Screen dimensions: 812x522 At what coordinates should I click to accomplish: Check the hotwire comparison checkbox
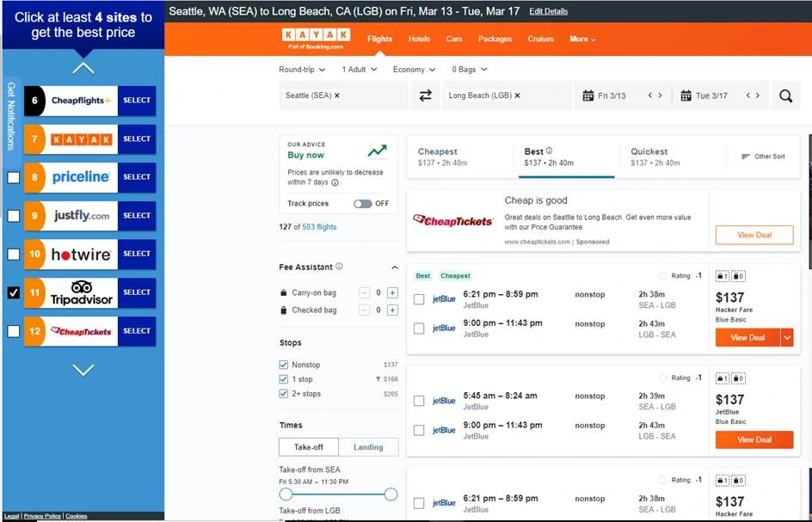tap(14, 255)
